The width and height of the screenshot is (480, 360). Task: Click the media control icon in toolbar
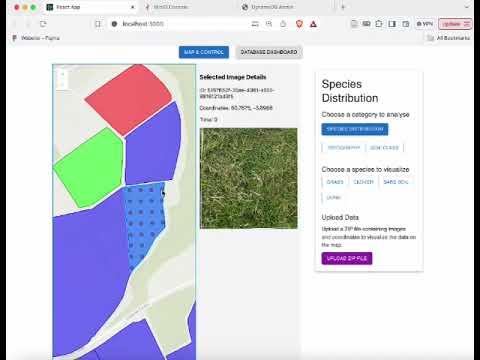click(x=366, y=24)
